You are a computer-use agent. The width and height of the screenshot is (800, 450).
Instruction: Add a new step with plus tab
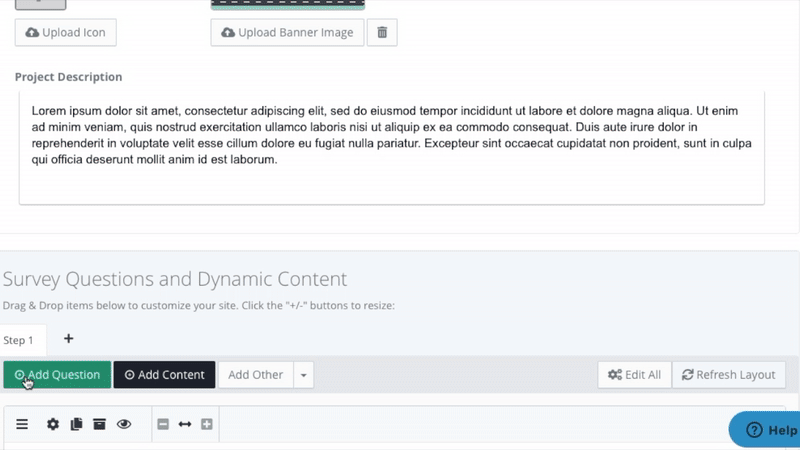[68, 339]
